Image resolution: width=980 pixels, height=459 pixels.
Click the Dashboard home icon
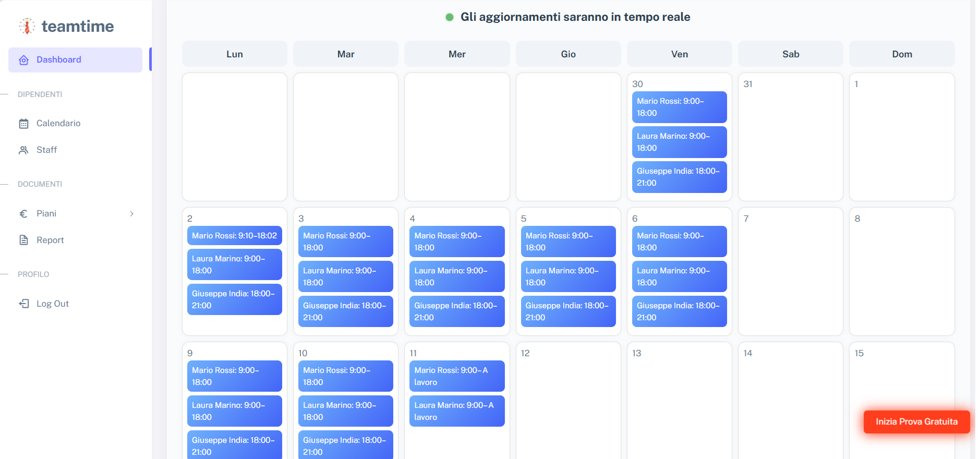[x=23, y=60]
